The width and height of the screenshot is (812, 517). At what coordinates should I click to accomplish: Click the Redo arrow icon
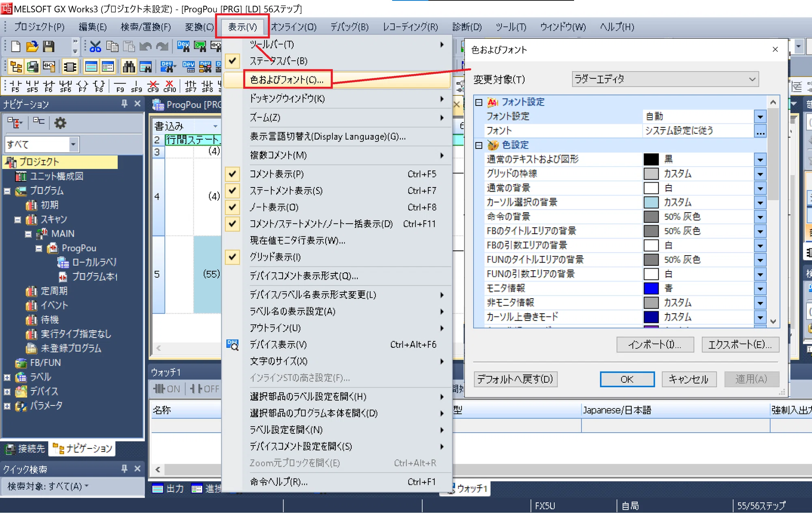tap(162, 46)
